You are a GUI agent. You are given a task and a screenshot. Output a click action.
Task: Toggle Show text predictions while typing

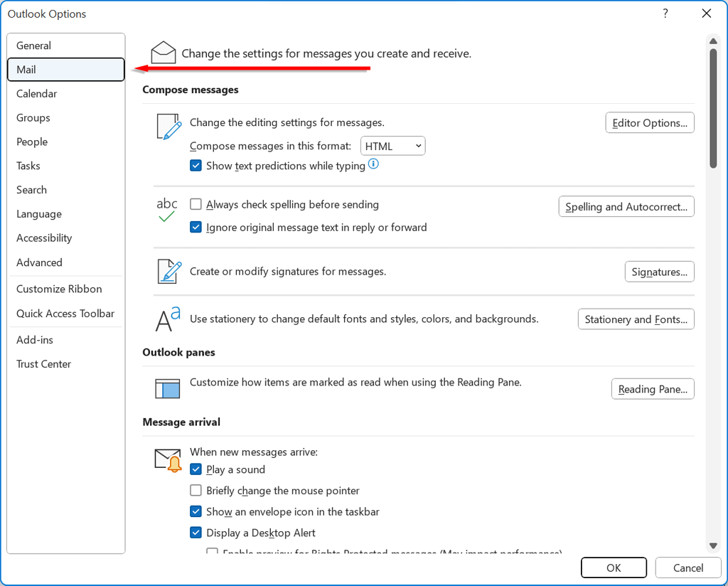[x=196, y=166]
